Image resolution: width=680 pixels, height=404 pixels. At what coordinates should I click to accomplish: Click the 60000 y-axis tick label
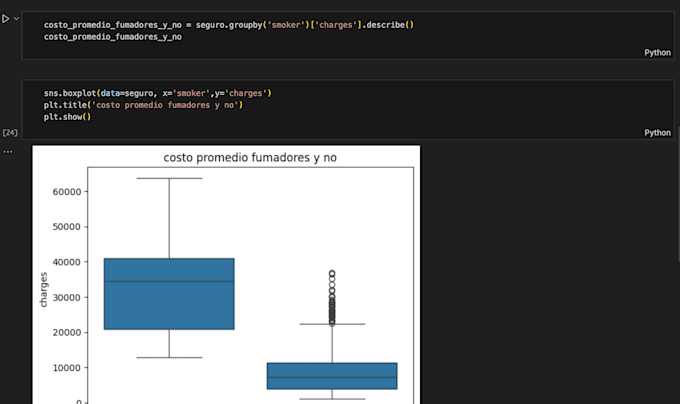[67, 192]
